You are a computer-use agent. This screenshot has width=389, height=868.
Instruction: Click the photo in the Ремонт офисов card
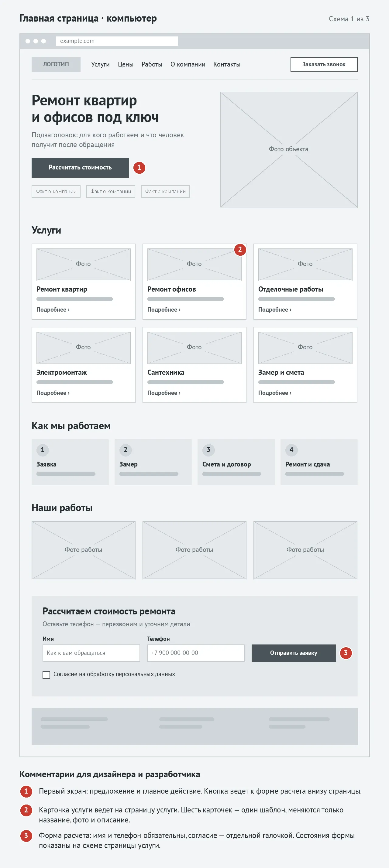(x=194, y=264)
